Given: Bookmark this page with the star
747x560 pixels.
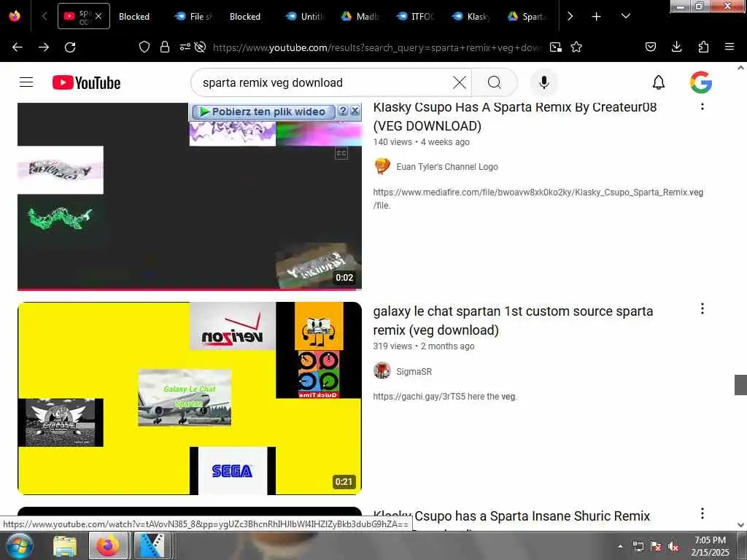Looking at the screenshot, I should 576,47.
